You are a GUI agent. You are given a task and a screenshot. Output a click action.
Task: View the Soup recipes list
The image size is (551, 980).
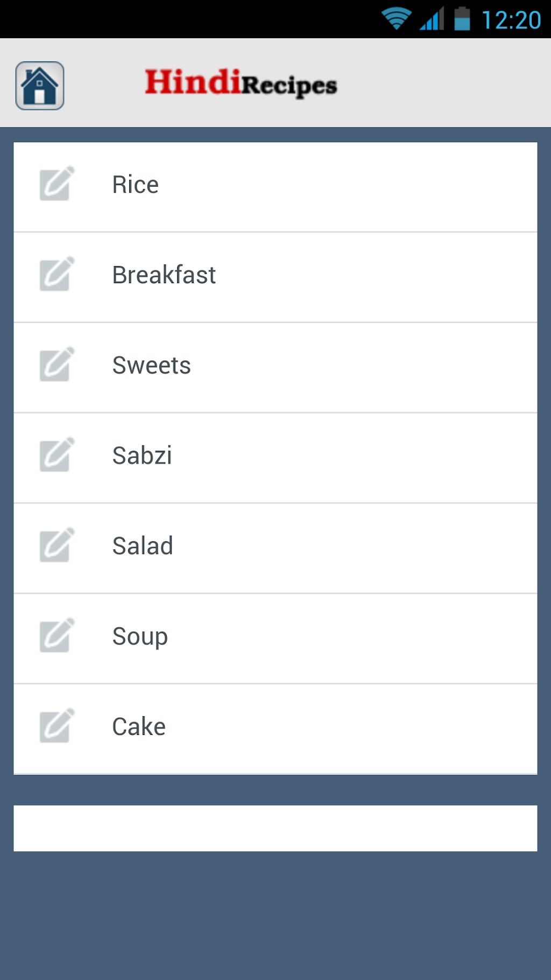[140, 636]
